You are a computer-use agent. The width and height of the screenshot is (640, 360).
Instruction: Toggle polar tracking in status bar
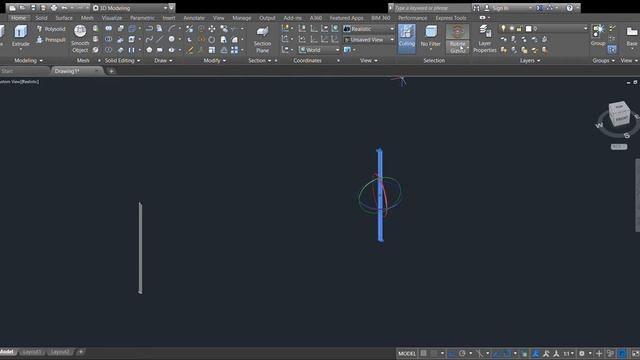pos(462,353)
